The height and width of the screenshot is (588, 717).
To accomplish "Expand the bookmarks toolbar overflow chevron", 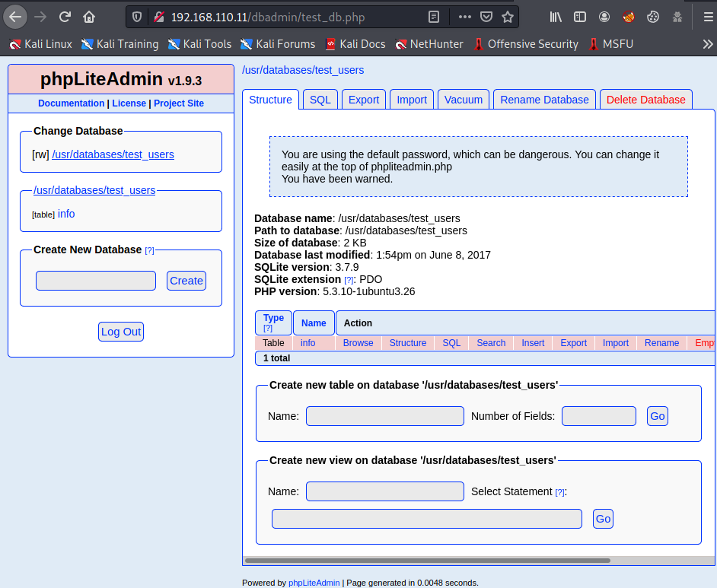I will click(x=707, y=44).
